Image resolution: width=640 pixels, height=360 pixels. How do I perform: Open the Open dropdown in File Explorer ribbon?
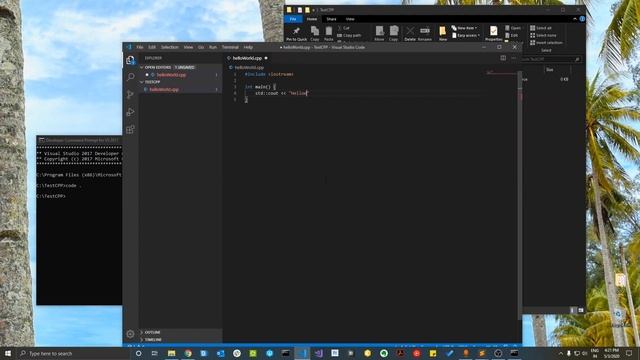[513, 28]
